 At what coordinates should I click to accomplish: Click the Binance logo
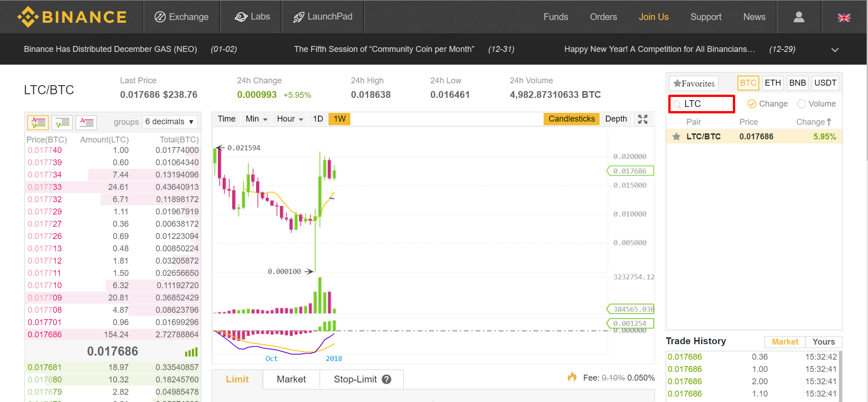72,17
